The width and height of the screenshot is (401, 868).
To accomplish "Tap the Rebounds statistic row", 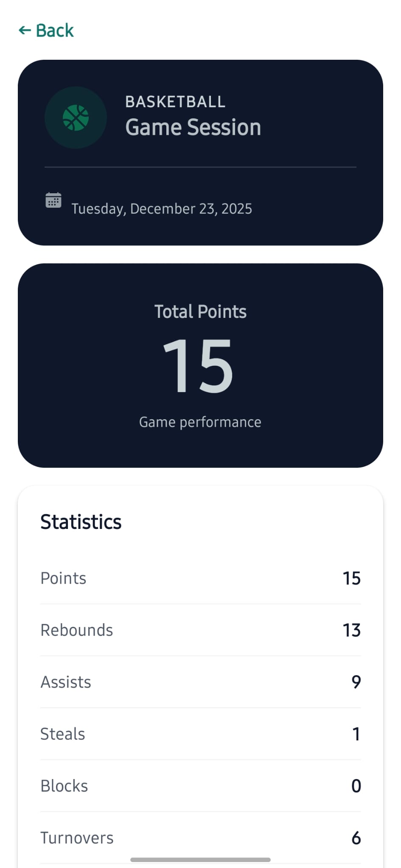I will (x=200, y=630).
